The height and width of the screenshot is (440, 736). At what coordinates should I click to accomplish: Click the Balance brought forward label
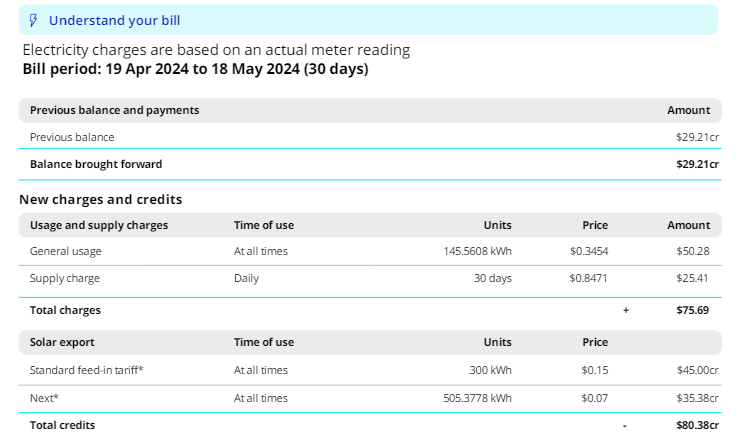pos(96,164)
